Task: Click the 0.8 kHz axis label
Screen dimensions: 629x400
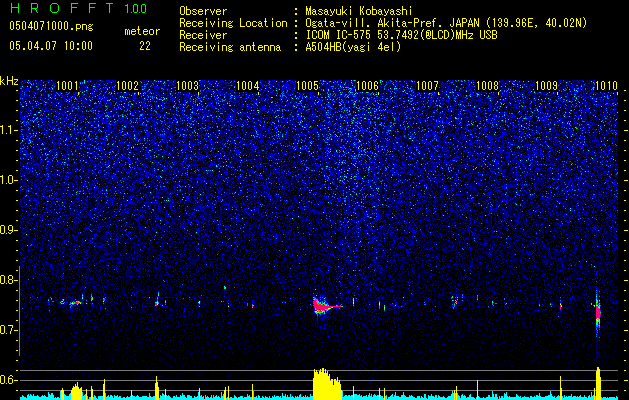Action: tap(9, 280)
